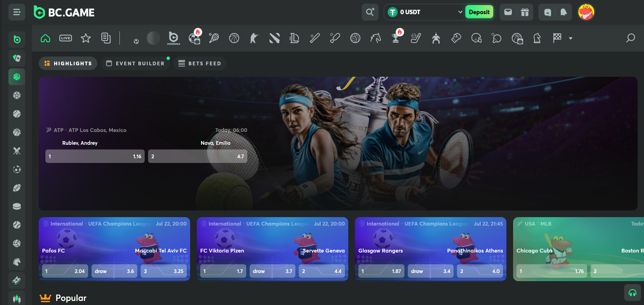Bet on Rublev, Andrey at 1.16
The height and width of the screenshot is (305, 644).
click(x=95, y=156)
